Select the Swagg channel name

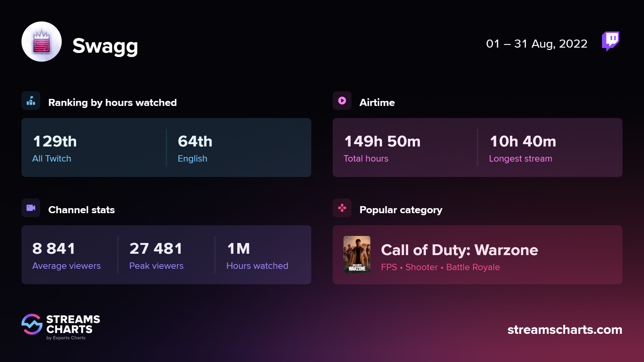click(105, 46)
